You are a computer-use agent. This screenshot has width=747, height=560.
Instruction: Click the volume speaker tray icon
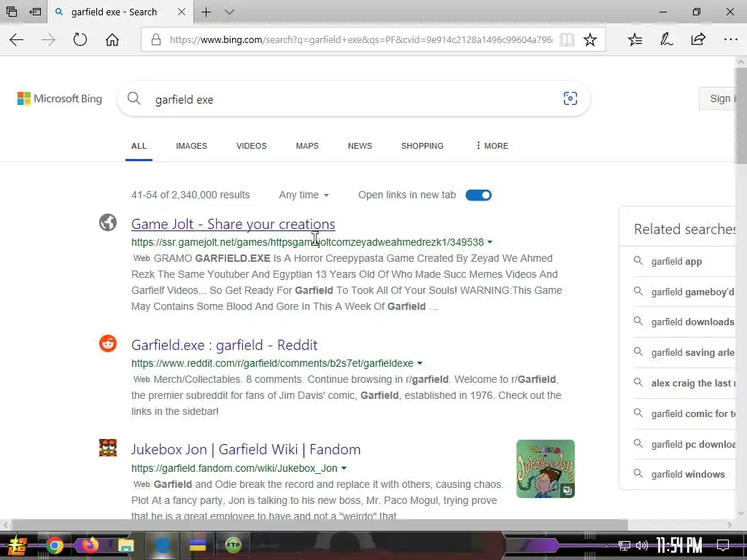click(642, 545)
